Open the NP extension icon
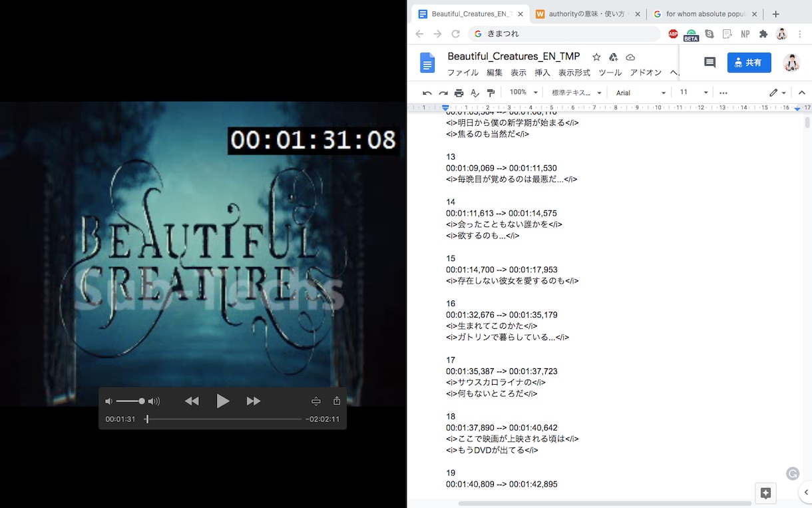The width and height of the screenshot is (812, 508). point(745,34)
